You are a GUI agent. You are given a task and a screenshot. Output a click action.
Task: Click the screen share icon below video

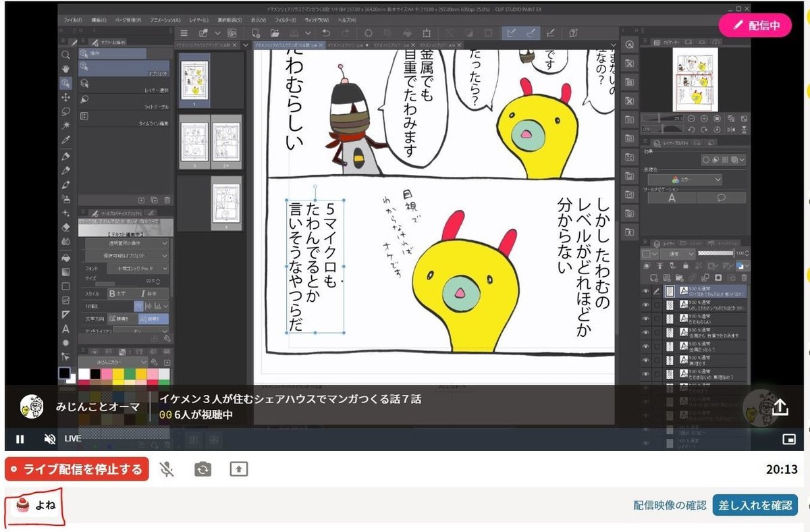point(238,469)
